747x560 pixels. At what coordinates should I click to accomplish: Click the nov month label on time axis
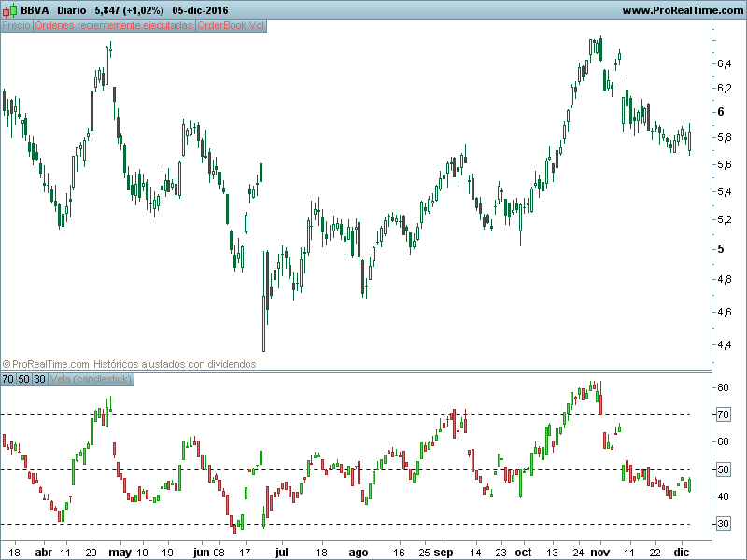point(599,553)
